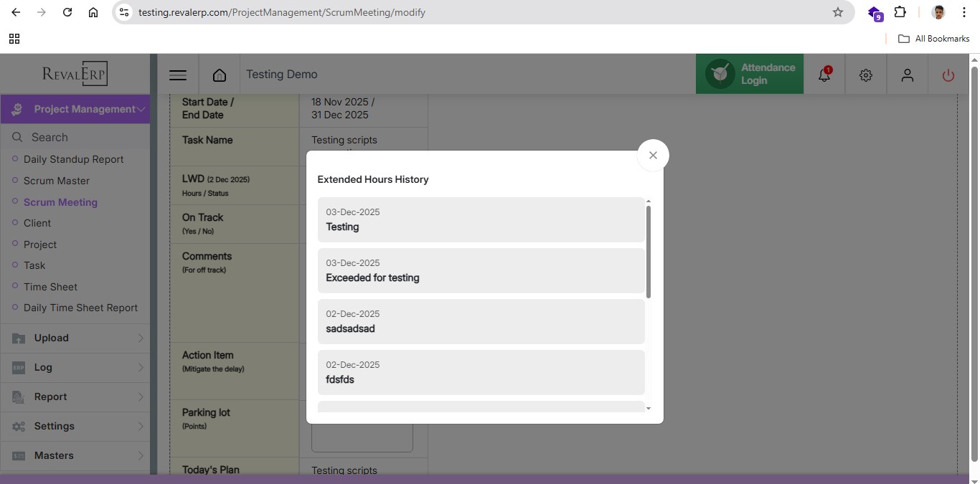Open the notifications bell icon
The width and height of the screenshot is (980, 484).
pos(824,75)
